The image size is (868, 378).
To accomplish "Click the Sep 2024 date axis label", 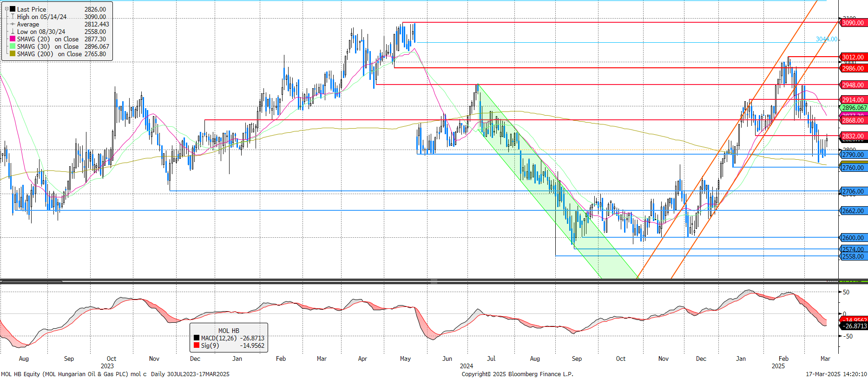I will [577, 358].
